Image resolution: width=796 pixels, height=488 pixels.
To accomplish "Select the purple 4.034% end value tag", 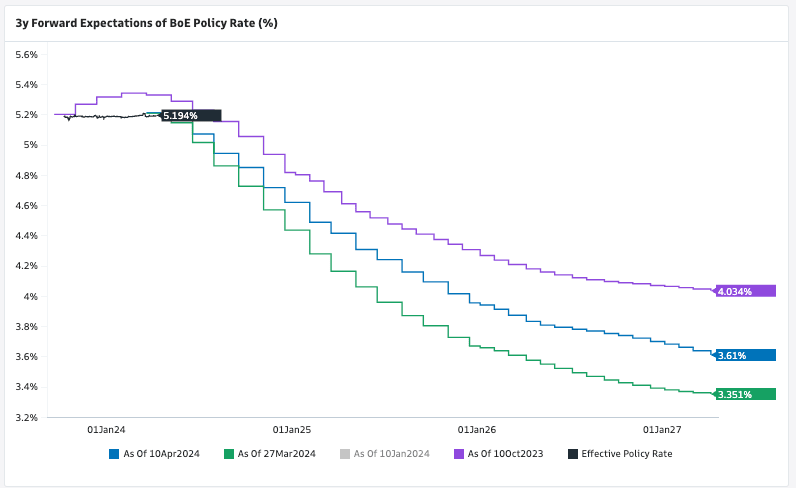I will click(x=746, y=291).
